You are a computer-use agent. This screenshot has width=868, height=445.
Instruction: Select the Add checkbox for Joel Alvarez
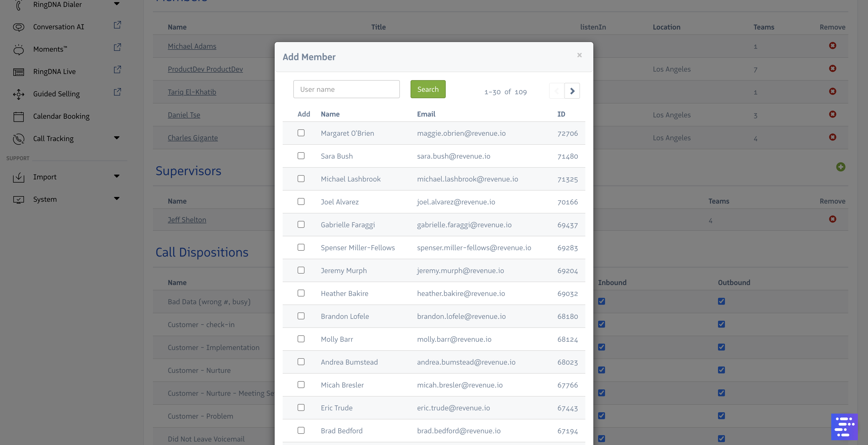(301, 202)
